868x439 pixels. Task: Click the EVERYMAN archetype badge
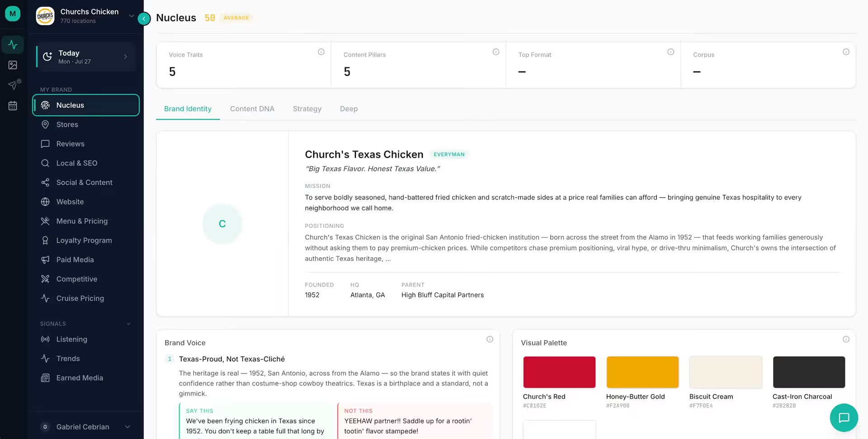[449, 155]
